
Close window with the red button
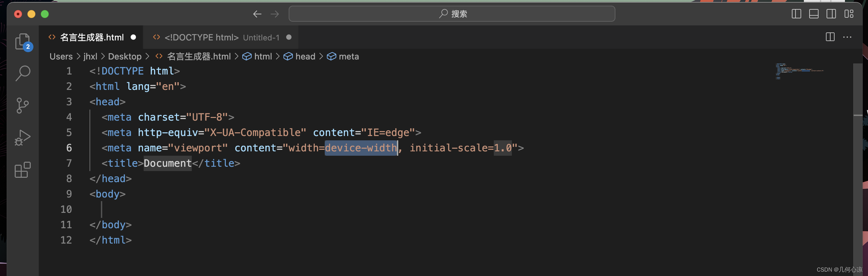(x=18, y=14)
